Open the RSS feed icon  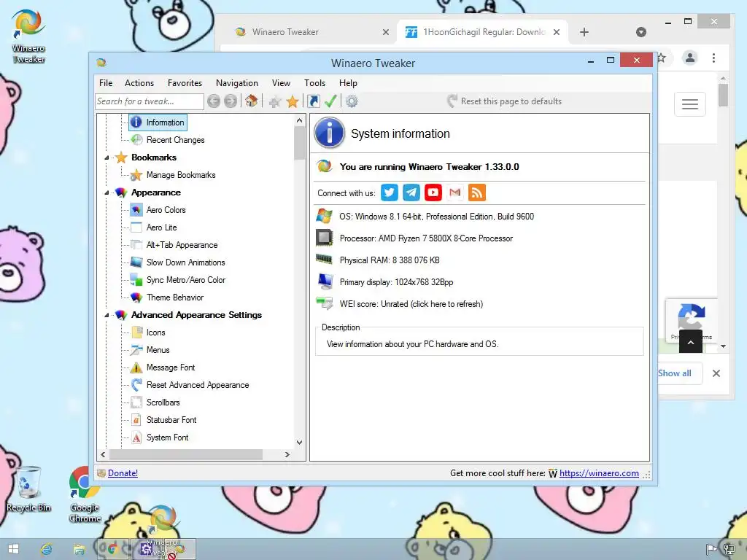pyautogui.click(x=477, y=192)
